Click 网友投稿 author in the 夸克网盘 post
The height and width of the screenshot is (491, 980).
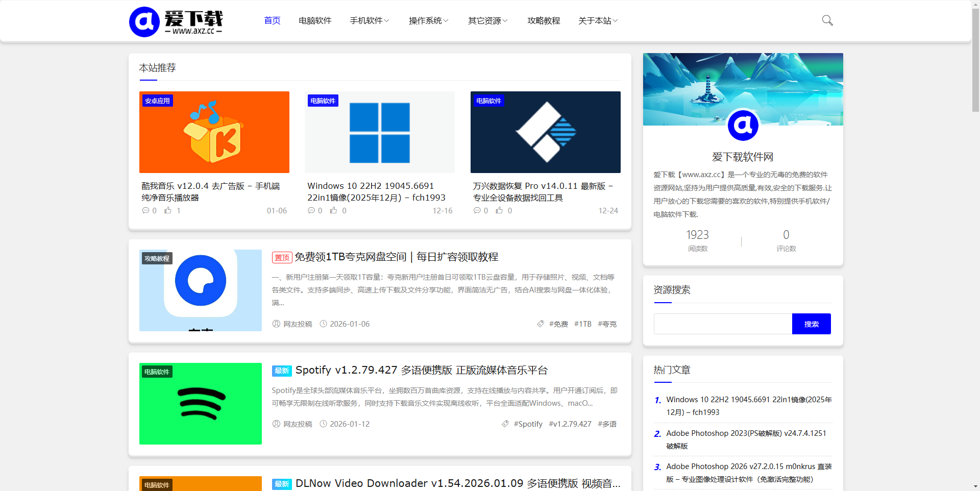click(298, 324)
